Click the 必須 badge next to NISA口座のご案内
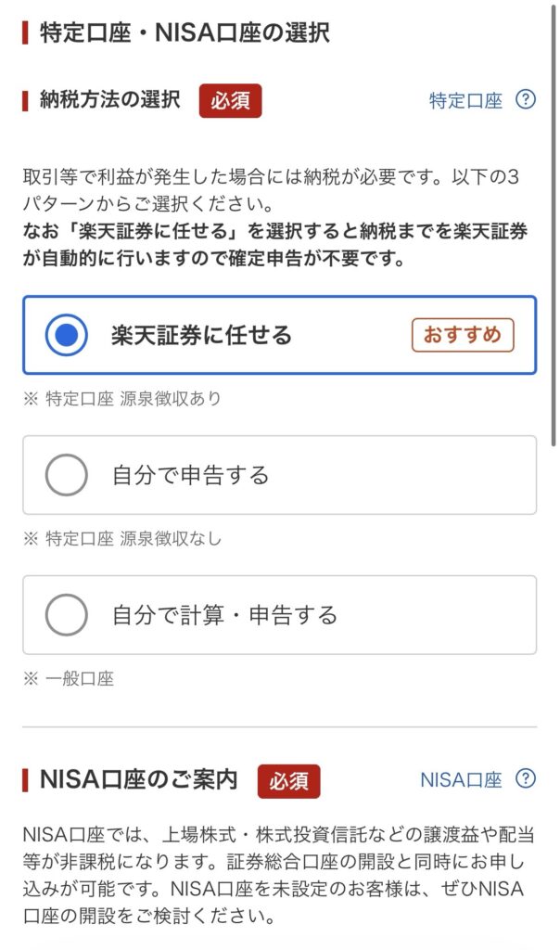Viewport: 560px width, 950px height. point(288,781)
